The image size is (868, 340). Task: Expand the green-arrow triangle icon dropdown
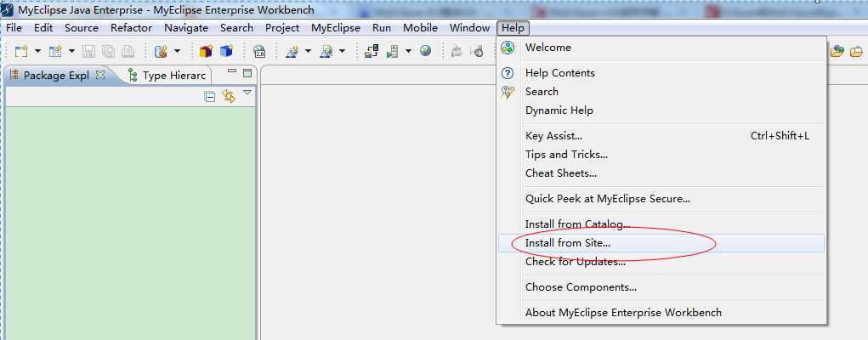click(x=342, y=52)
